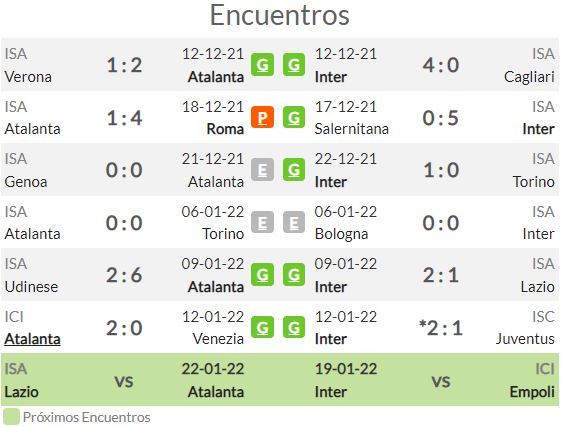Screen dimensions: 561x427
Task: Click the green G badge for Udinese-Atalanta
Action: point(262,275)
